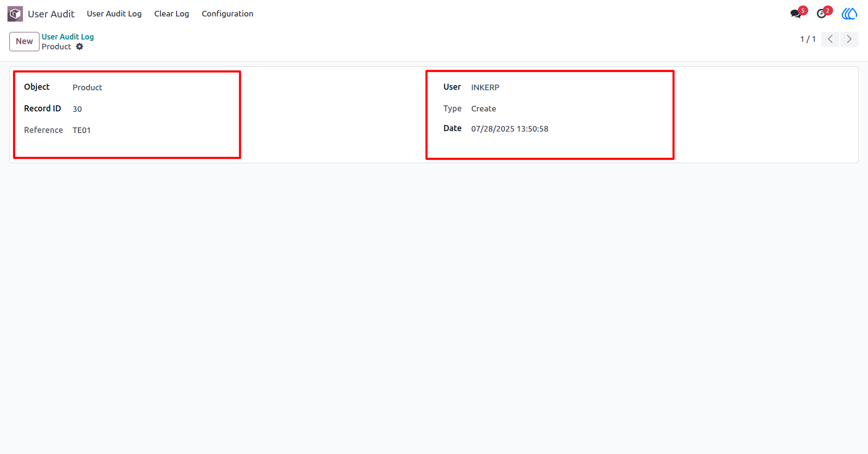Screen dimensions: 868x454
Task: Open the Clear Log menu
Action: (171, 14)
